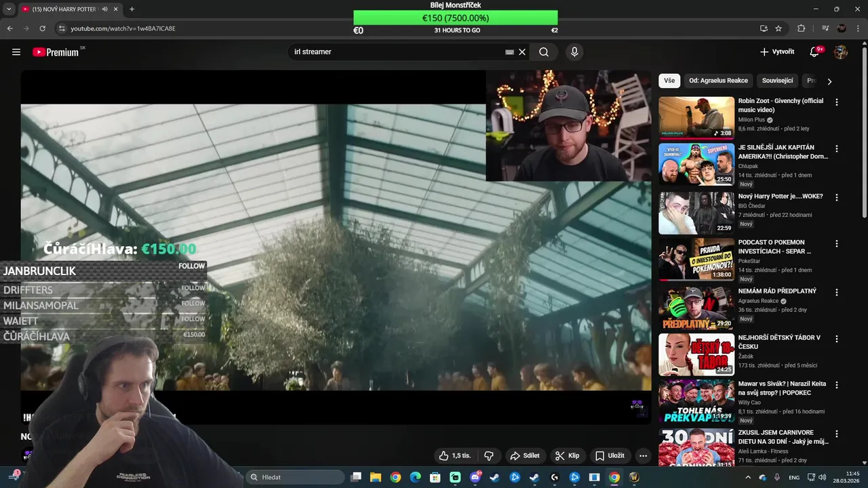Open browser extensions puzzle icon
The width and height of the screenshot is (868, 488).
point(802,28)
